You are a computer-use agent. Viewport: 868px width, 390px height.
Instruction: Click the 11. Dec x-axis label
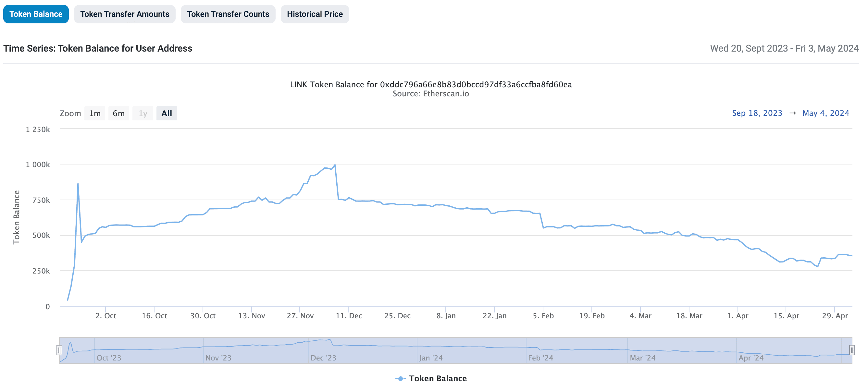pos(349,316)
